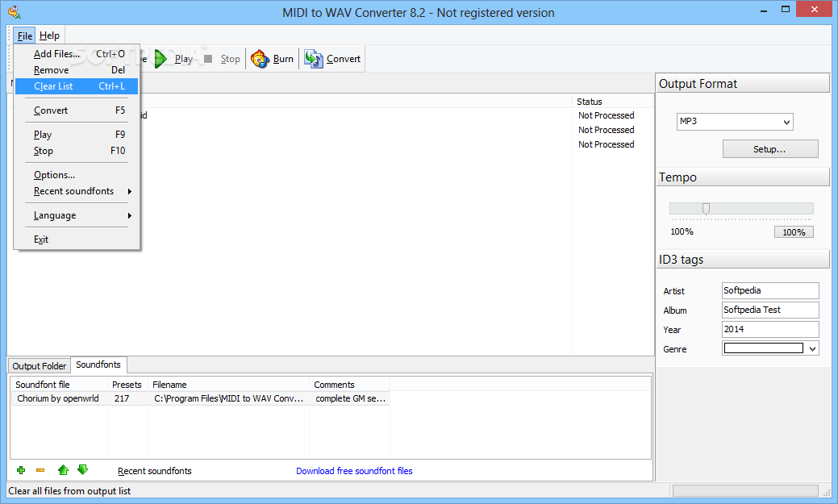
Task: Choose Add Files... from File menu
Action: [x=77, y=54]
